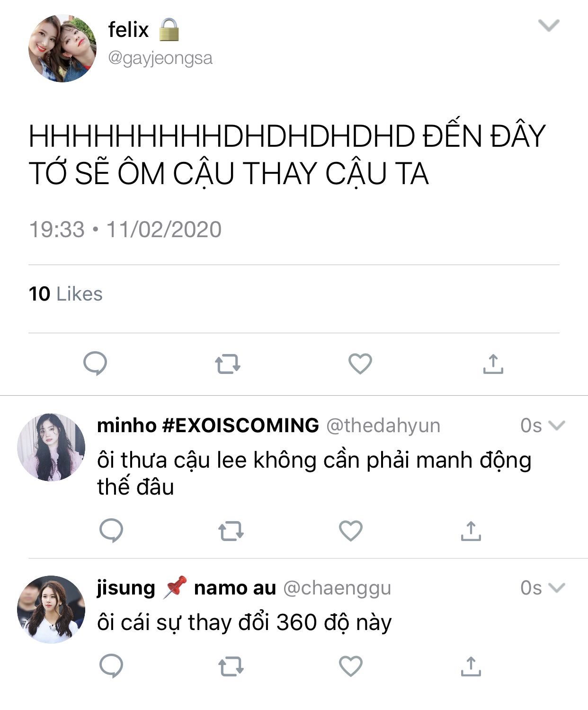Retweet jisung's reply
588x710 pixels.
tap(231, 667)
